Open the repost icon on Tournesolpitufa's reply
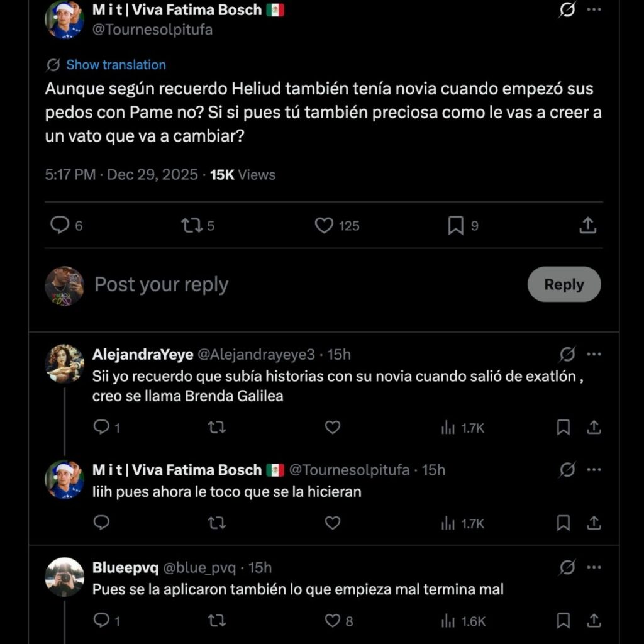This screenshot has width=644, height=644. pos(216,523)
